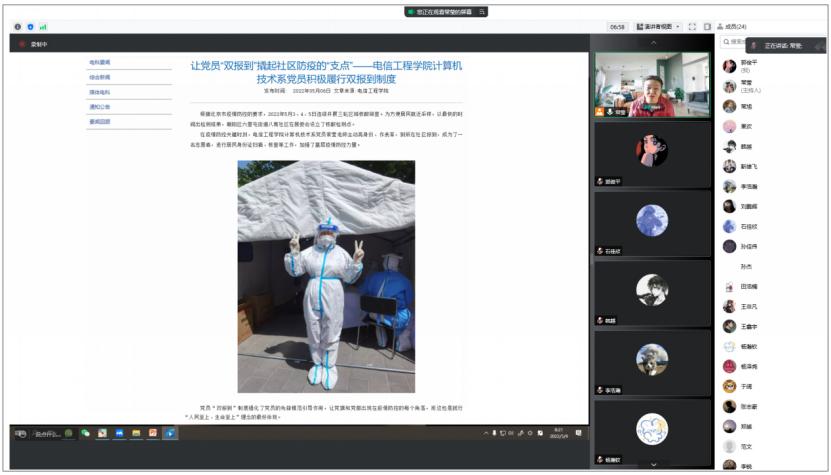
Task: Select the anime avatar 郭俊平 video tile
Action: [652, 154]
